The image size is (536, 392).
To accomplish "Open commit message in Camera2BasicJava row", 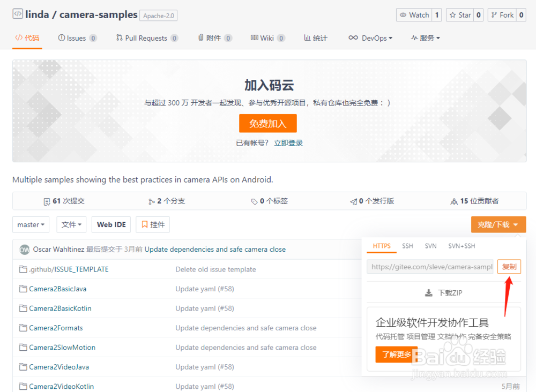I will [x=205, y=289].
